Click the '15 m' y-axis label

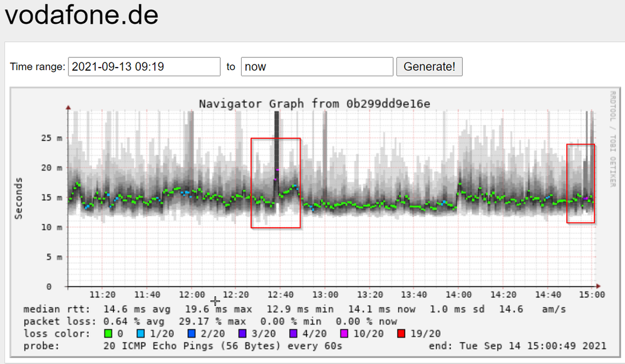[52, 198]
